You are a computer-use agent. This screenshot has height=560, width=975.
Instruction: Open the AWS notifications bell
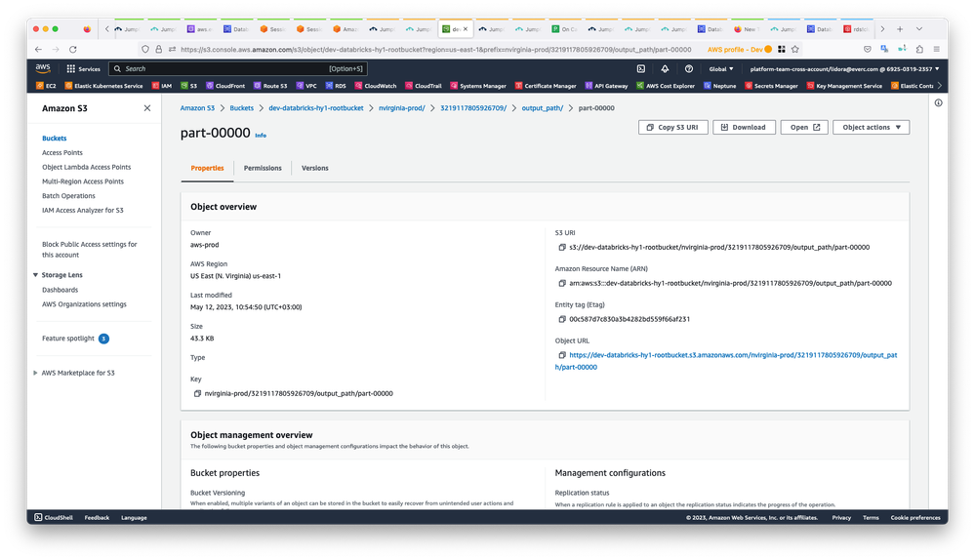(665, 69)
